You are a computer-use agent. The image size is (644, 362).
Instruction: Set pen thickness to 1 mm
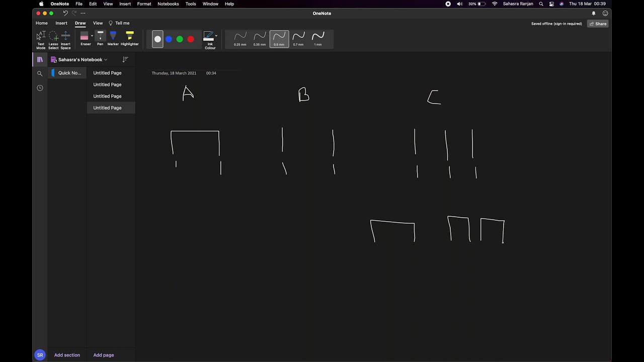318,39
